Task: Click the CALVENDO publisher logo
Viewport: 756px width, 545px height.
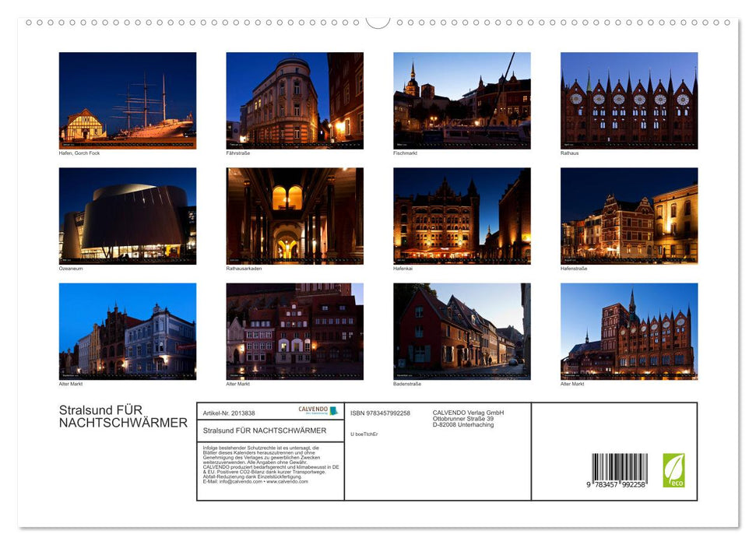Action: 313,410
